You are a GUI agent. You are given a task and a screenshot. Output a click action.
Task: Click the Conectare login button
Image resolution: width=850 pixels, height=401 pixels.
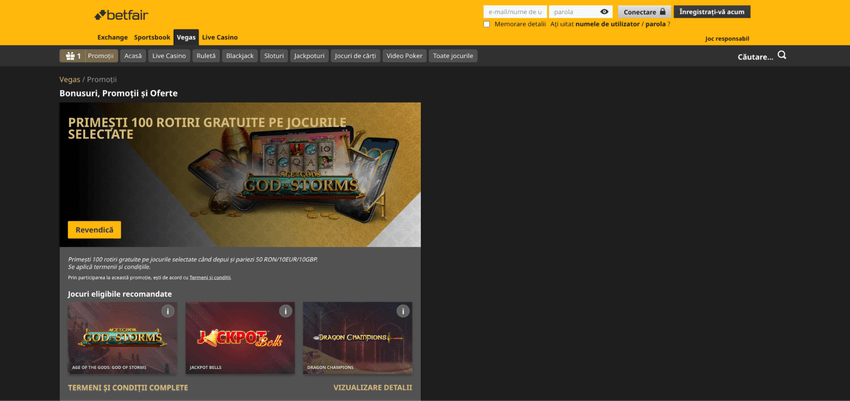pyautogui.click(x=644, y=11)
